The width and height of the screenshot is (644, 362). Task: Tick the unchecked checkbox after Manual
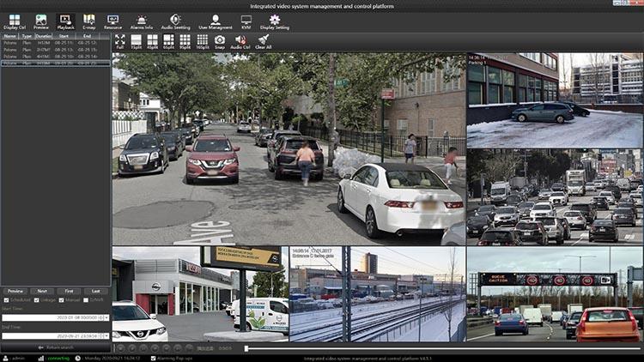click(x=86, y=300)
